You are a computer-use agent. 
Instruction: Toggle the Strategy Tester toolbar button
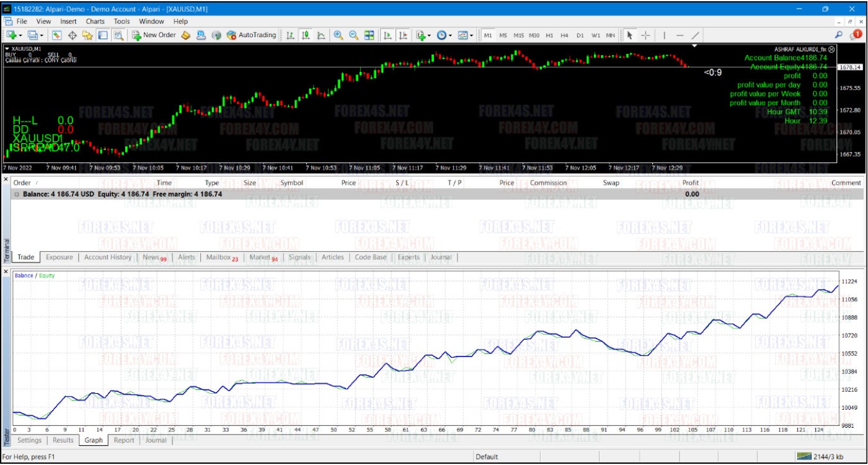click(x=118, y=35)
